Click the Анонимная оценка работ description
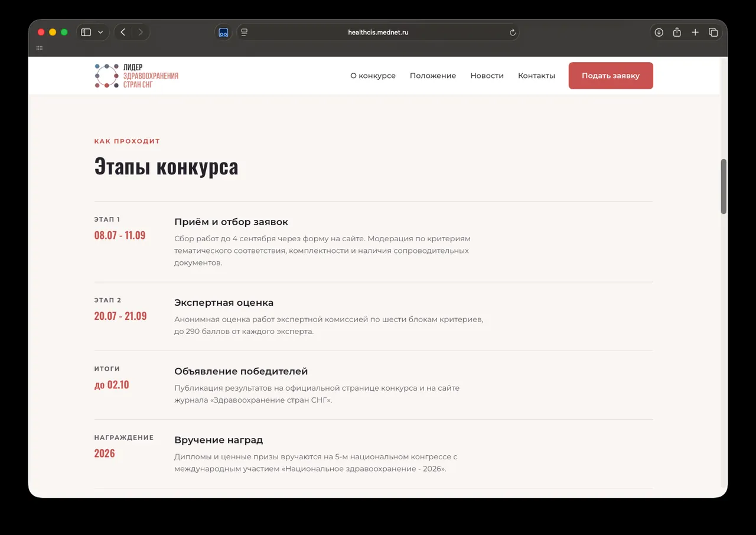 [x=329, y=325]
